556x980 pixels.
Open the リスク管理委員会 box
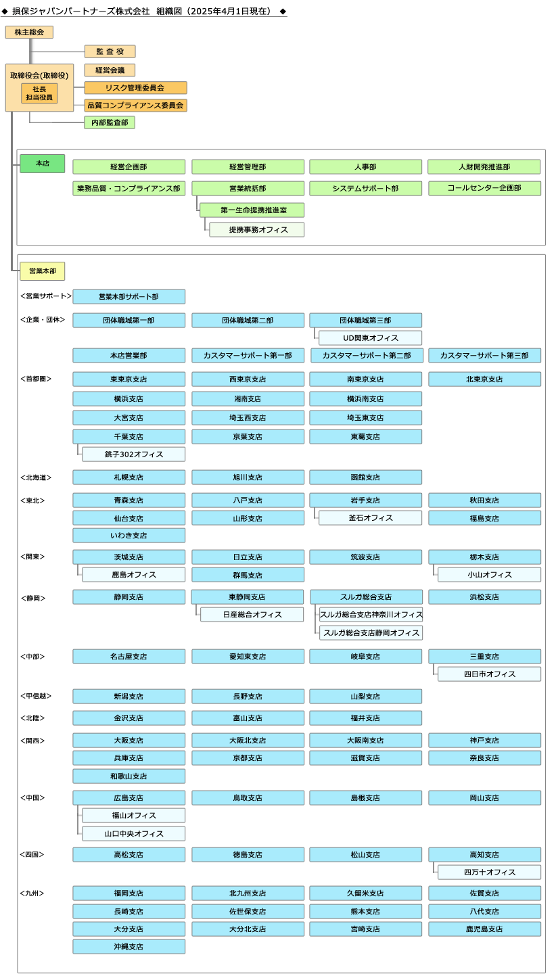click(x=135, y=88)
